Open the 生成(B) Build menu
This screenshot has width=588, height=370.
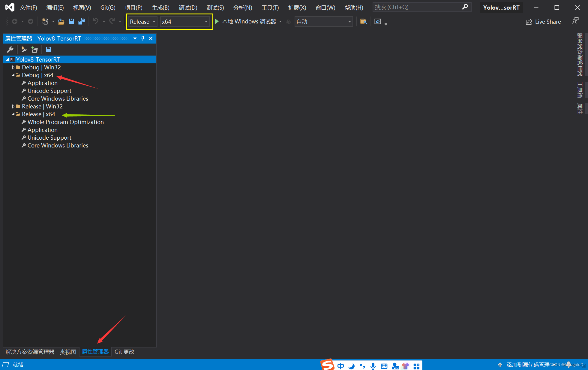160,8
